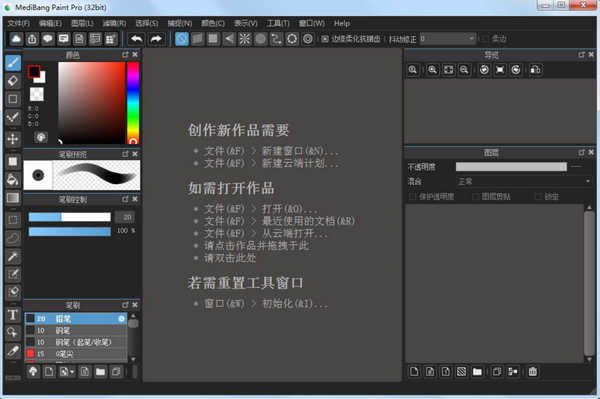The width and height of the screenshot is (600, 399).
Task: Select the Move tool with four arrows
Action: point(13,139)
